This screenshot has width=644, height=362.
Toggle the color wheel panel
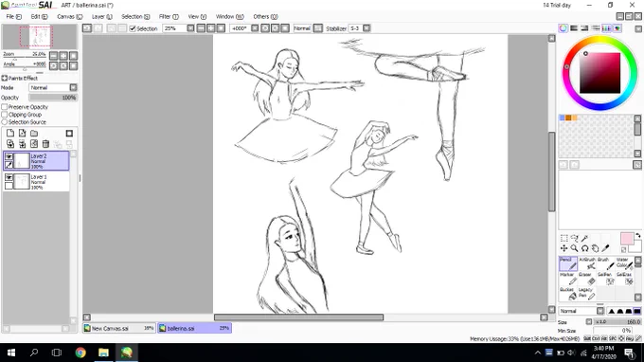click(x=563, y=28)
